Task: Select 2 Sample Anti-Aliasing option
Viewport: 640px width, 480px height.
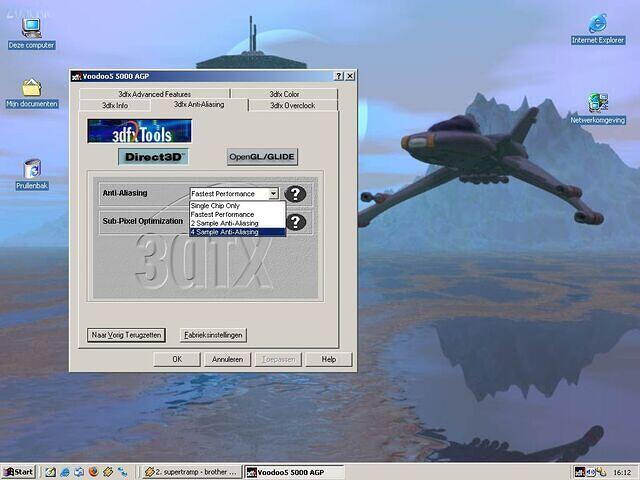Action: click(238, 223)
